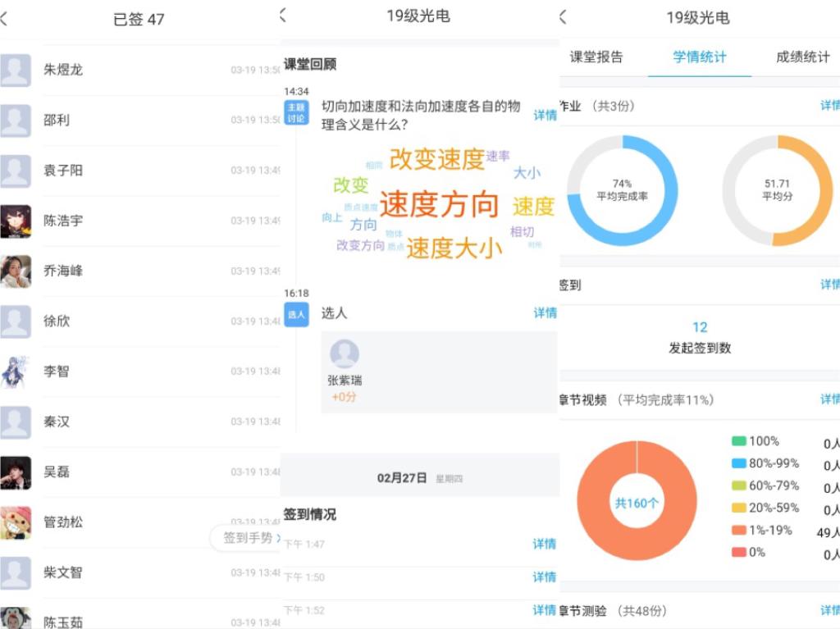Tap the blue 主题讨论 icon
The height and width of the screenshot is (629, 840).
(x=296, y=112)
